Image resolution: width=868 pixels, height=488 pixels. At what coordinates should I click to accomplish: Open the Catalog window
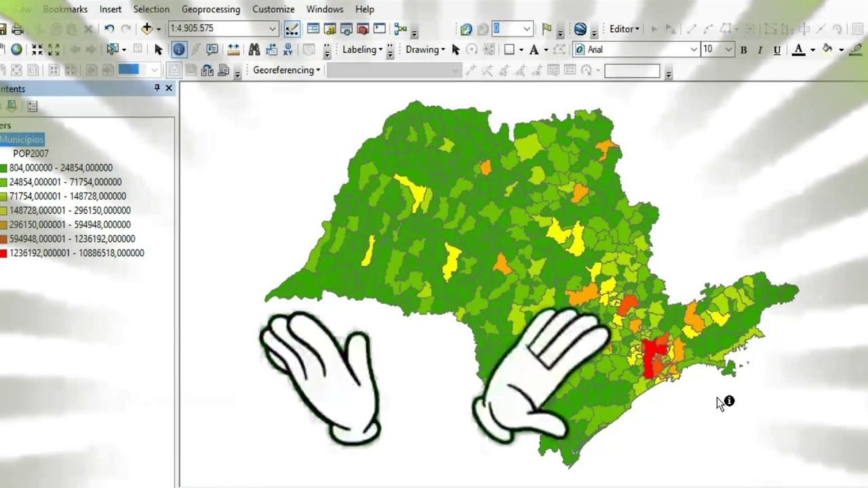(330, 29)
